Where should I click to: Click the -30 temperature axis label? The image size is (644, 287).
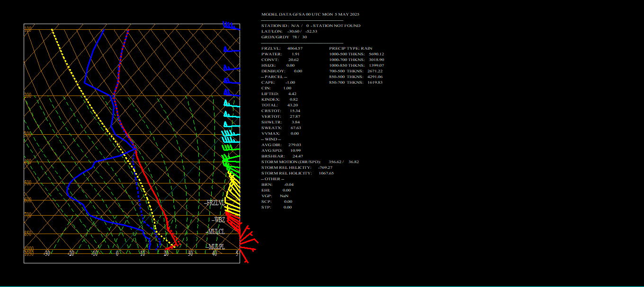(46, 253)
